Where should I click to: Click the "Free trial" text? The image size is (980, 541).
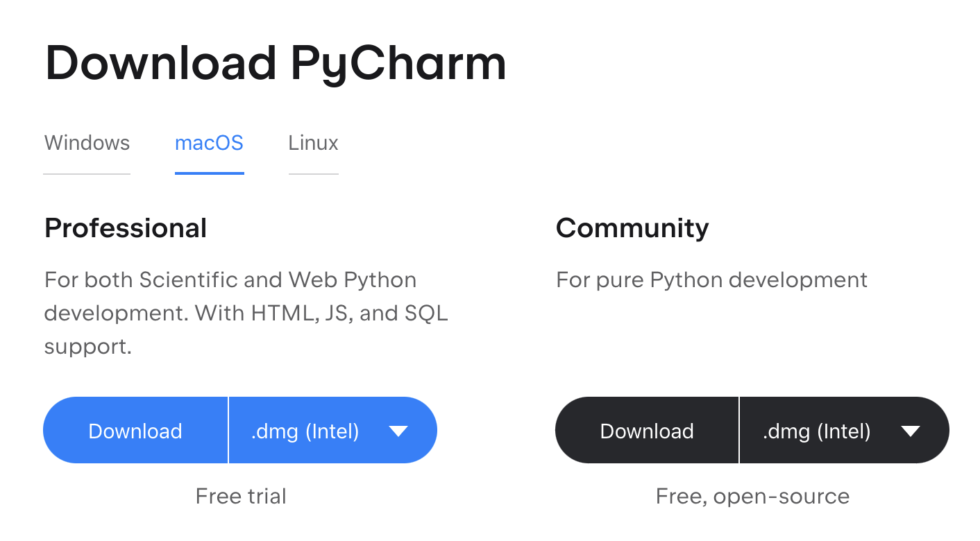(241, 496)
